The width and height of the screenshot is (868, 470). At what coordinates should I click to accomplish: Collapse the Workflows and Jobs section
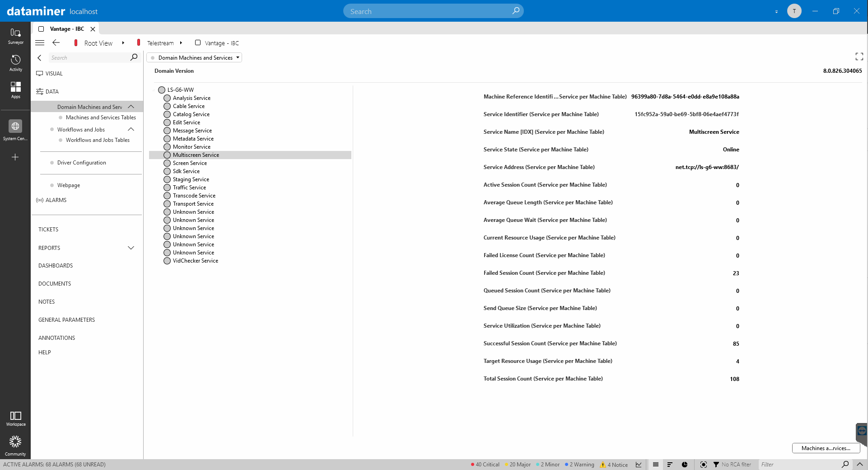click(131, 129)
